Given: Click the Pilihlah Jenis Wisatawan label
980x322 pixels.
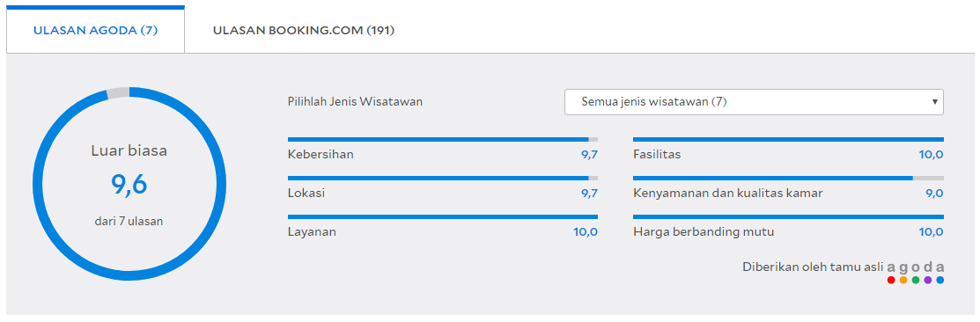Looking at the screenshot, I should point(355,102).
